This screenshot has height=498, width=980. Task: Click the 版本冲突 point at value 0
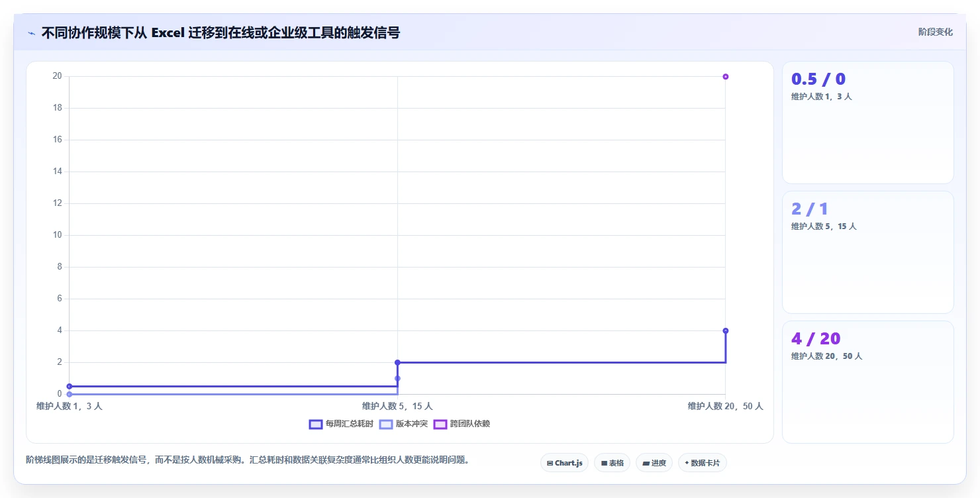[x=70, y=394]
